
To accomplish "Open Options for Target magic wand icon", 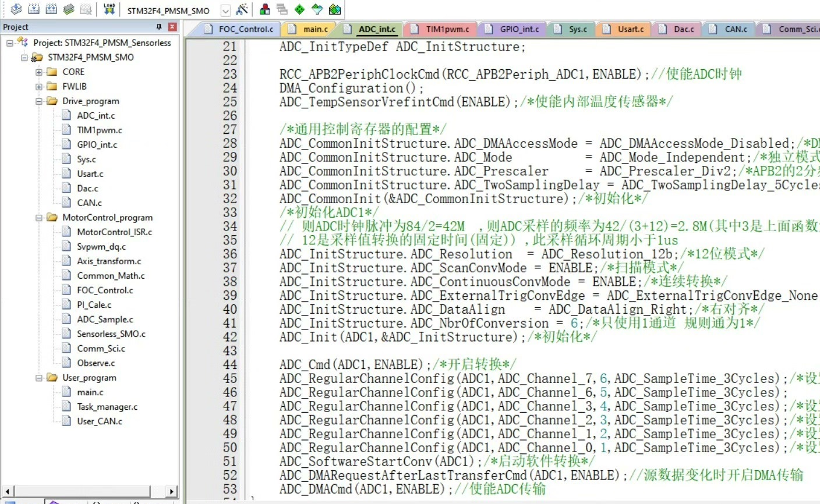I will coord(242,9).
